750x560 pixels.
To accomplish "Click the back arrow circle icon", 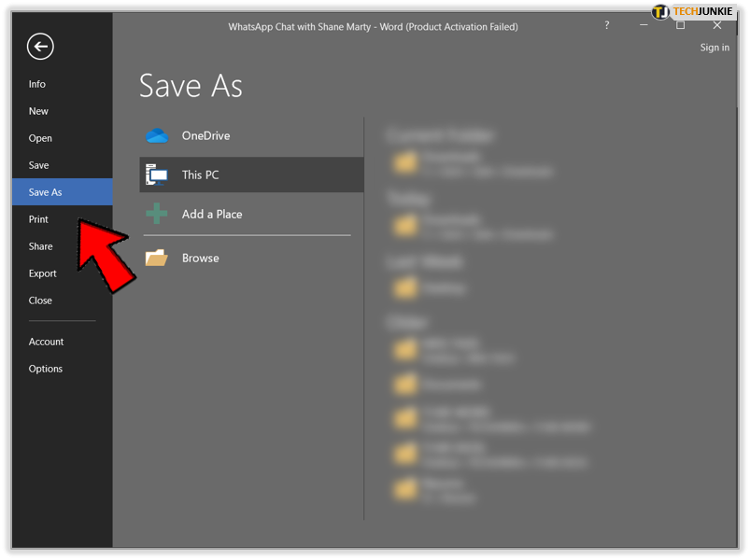I will coord(40,46).
